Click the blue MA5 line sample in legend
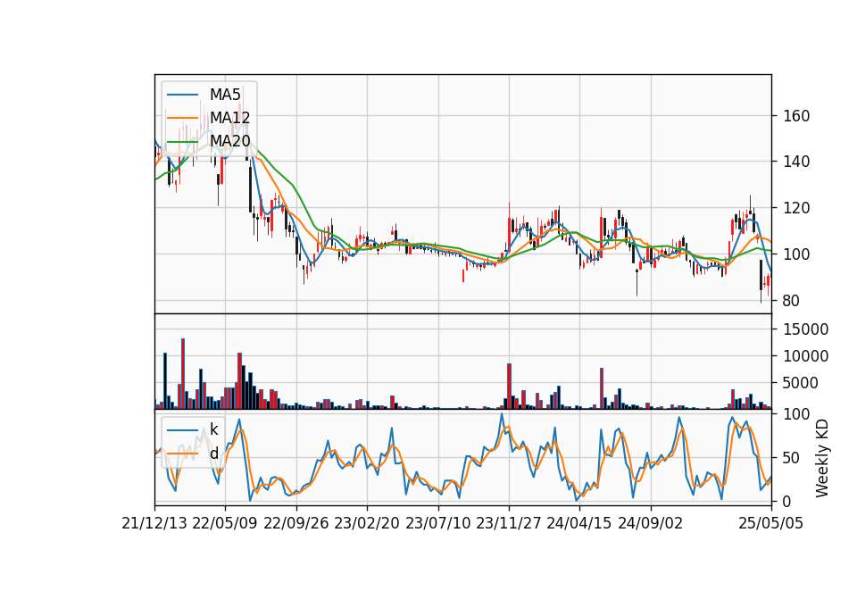 (182, 95)
